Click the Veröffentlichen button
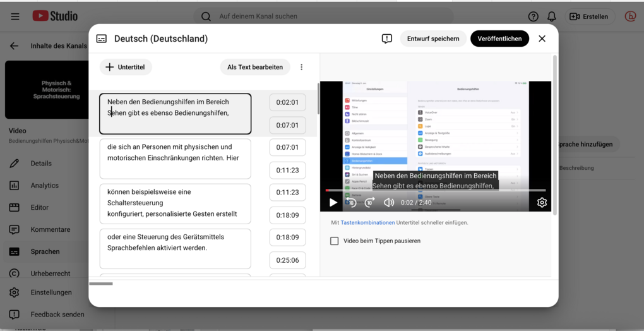 point(499,39)
